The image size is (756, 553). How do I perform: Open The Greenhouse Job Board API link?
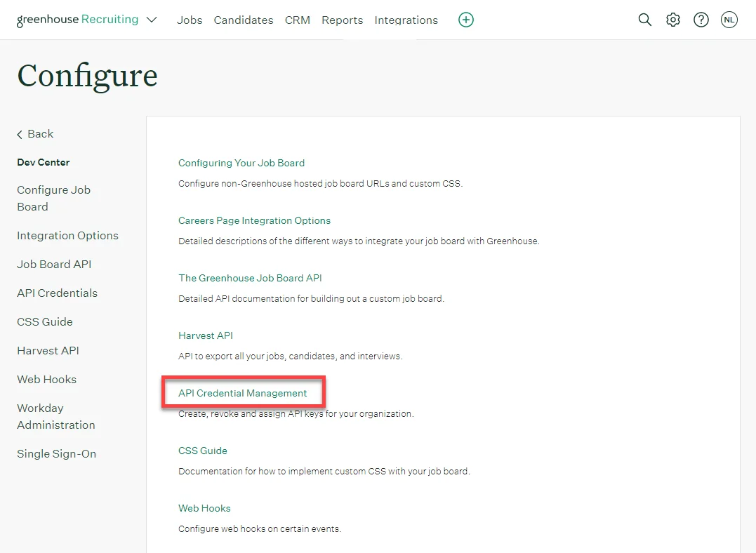pyautogui.click(x=250, y=278)
